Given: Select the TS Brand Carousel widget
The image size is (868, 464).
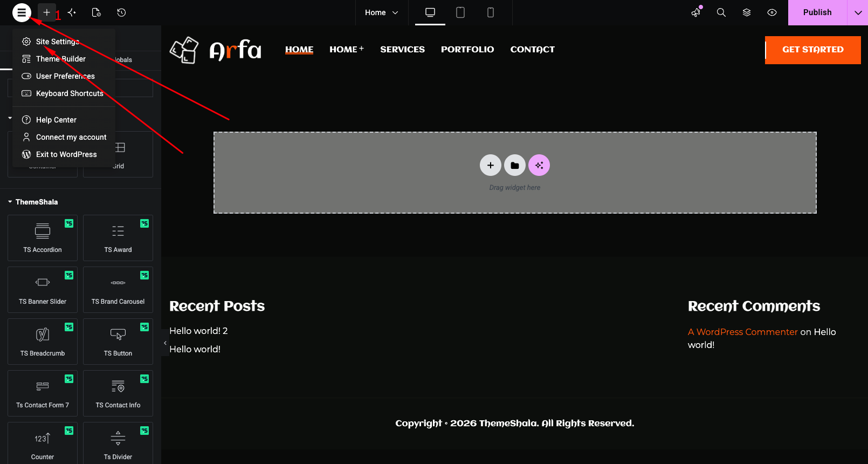Looking at the screenshot, I should [118, 290].
